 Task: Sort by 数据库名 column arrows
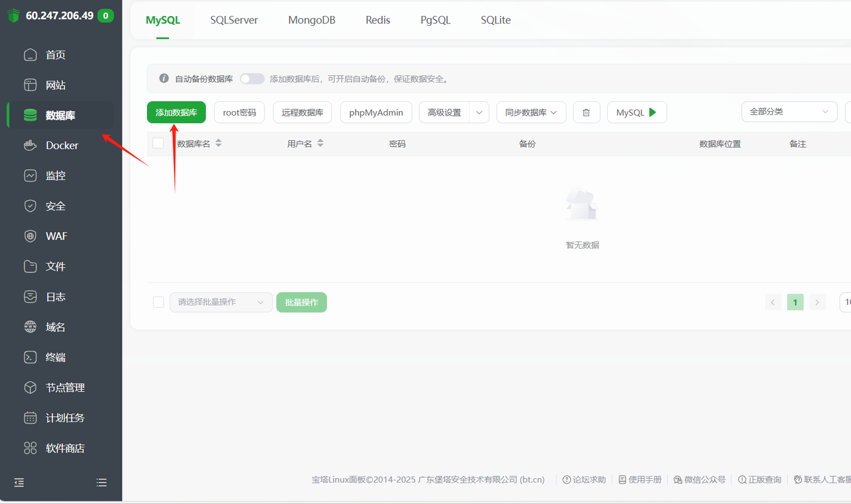pos(218,143)
